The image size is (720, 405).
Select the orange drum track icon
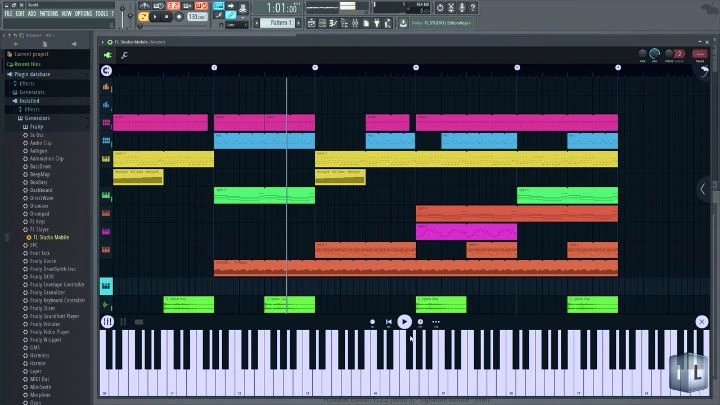coord(106,86)
